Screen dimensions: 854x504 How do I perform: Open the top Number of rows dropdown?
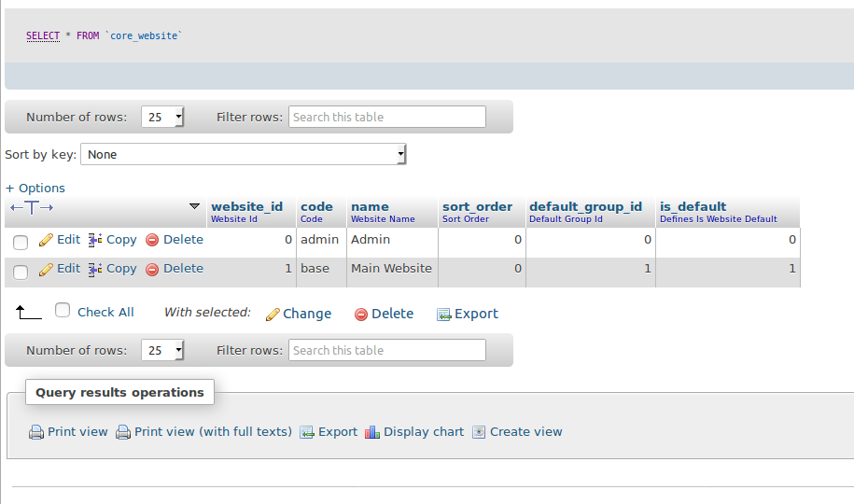coord(163,117)
